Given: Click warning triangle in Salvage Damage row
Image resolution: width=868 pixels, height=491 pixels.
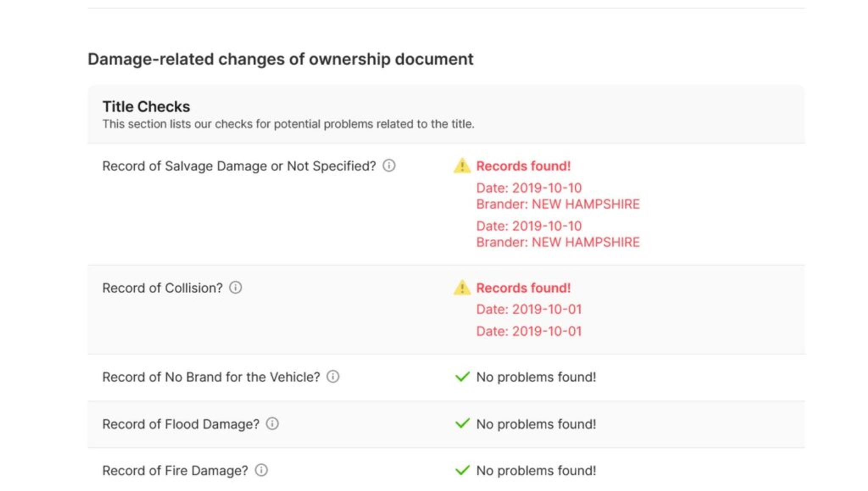Looking at the screenshot, I should click(462, 166).
